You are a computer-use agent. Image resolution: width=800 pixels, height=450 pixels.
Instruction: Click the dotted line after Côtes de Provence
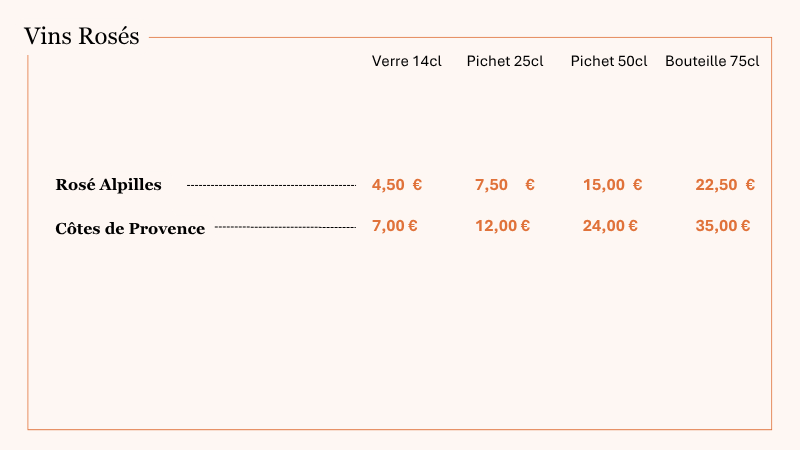(285, 227)
